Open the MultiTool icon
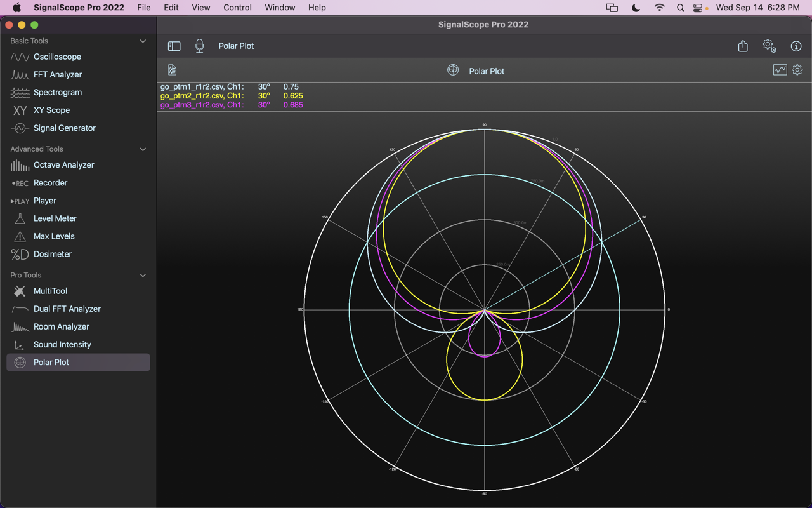This screenshot has width=812, height=508. [x=20, y=291]
